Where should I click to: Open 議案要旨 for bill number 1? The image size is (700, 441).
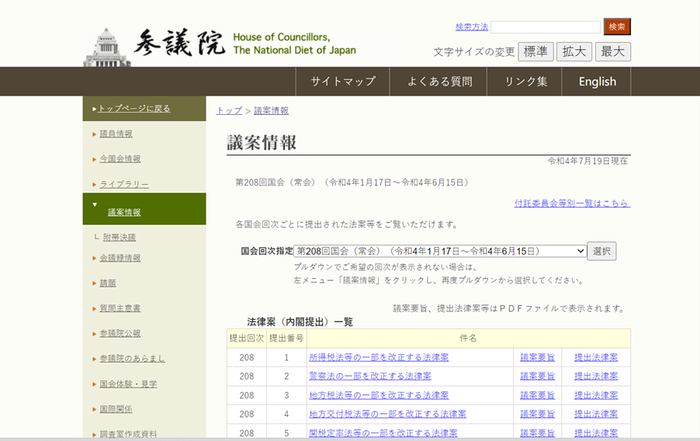coord(538,358)
